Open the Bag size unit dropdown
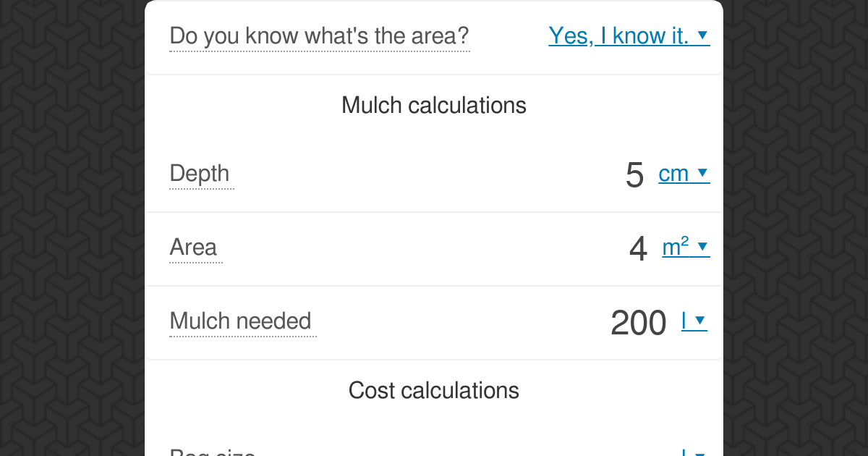The height and width of the screenshot is (456, 868). (694, 453)
